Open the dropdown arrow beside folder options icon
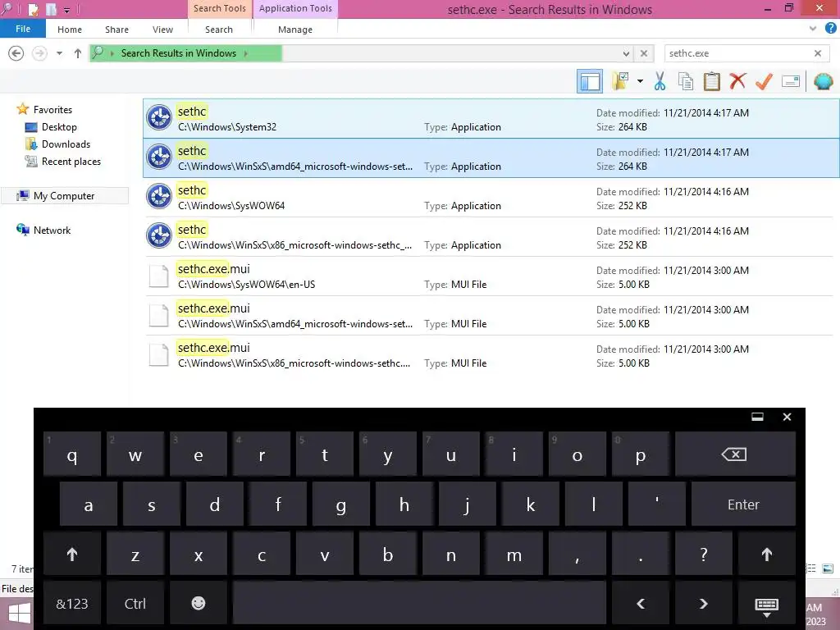The width and height of the screenshot is (840, 630). (640, 81)
